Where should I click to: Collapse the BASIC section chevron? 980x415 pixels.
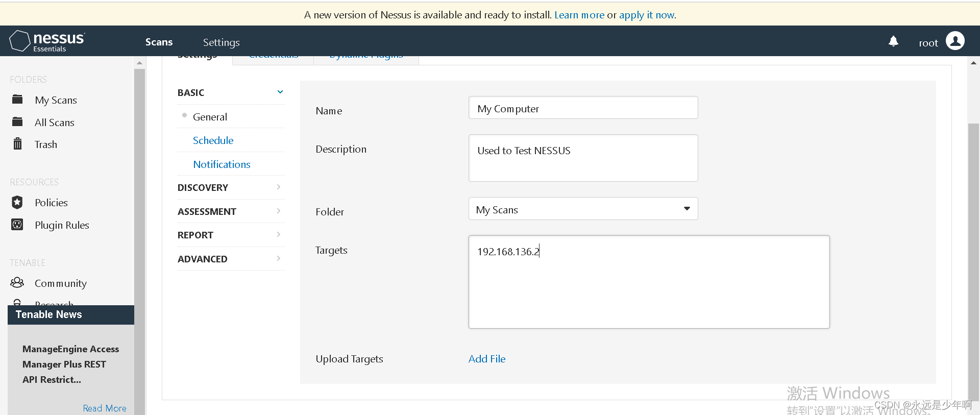tap(280, 92)
